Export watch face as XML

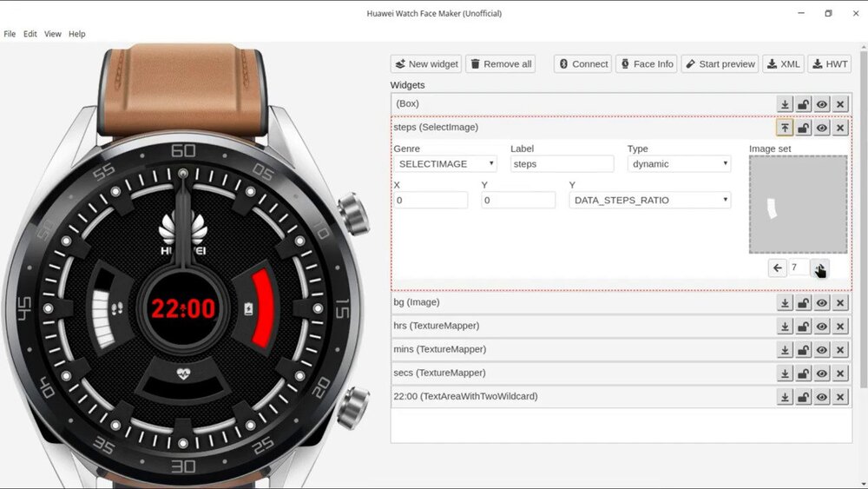783,63
